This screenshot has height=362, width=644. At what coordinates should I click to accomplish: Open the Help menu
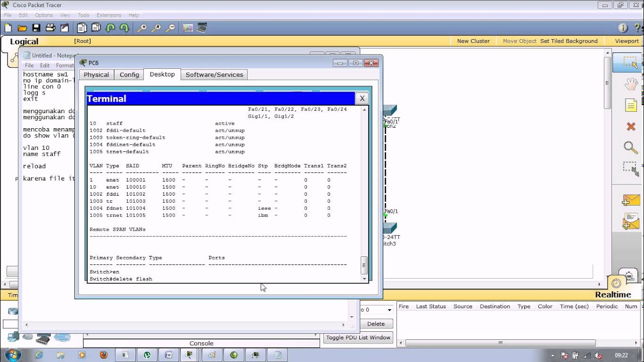(133, 15)
